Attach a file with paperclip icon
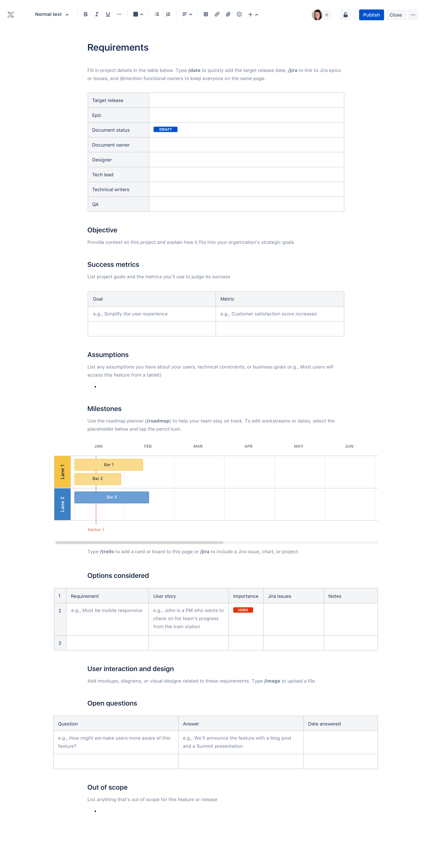Screen dimensions: 432x868 click(228, 14)
